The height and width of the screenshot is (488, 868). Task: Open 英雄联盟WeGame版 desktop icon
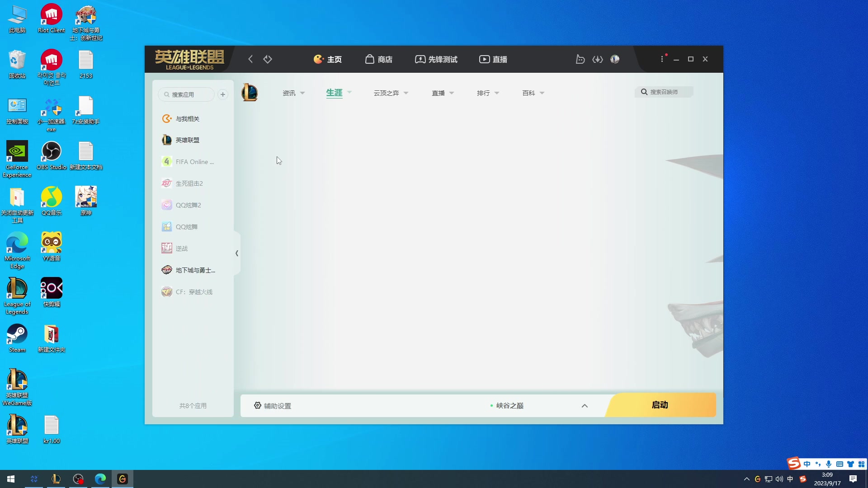tap(17, 387)
